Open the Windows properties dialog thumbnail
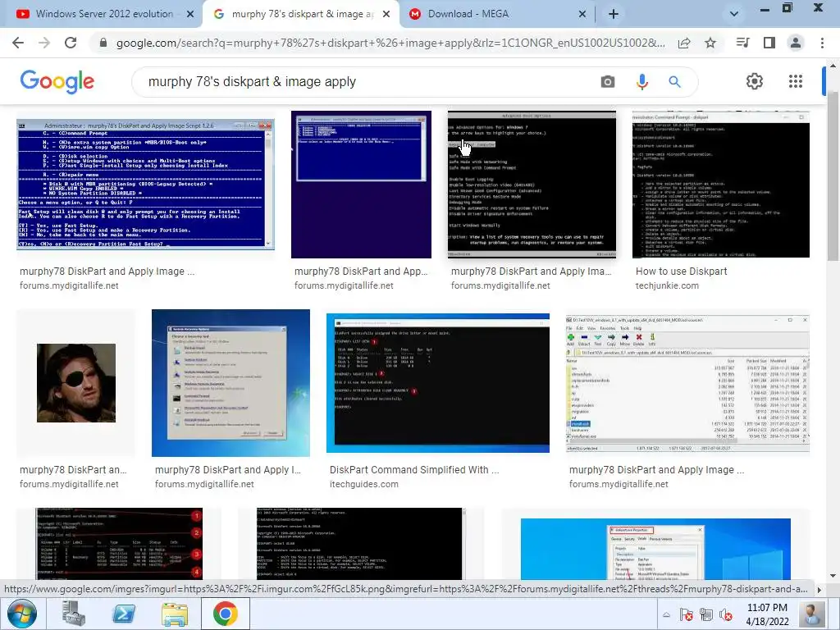840x630 pixels. [x=655, y=549]
